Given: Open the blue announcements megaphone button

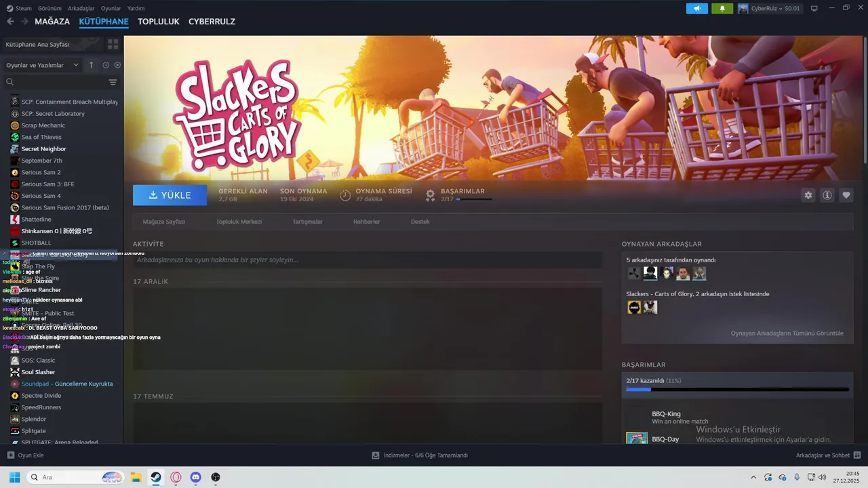Looking at the screenshot, I should (x=697, y=8).
